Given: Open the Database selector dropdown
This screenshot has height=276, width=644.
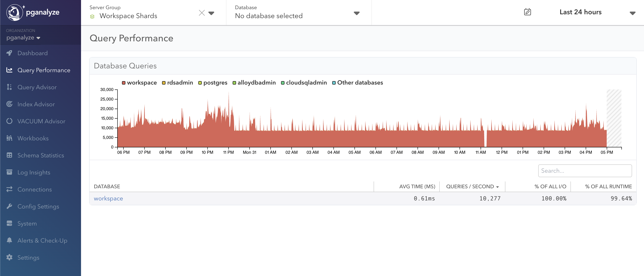Looking at the screenshot, I should click(357, 13).
